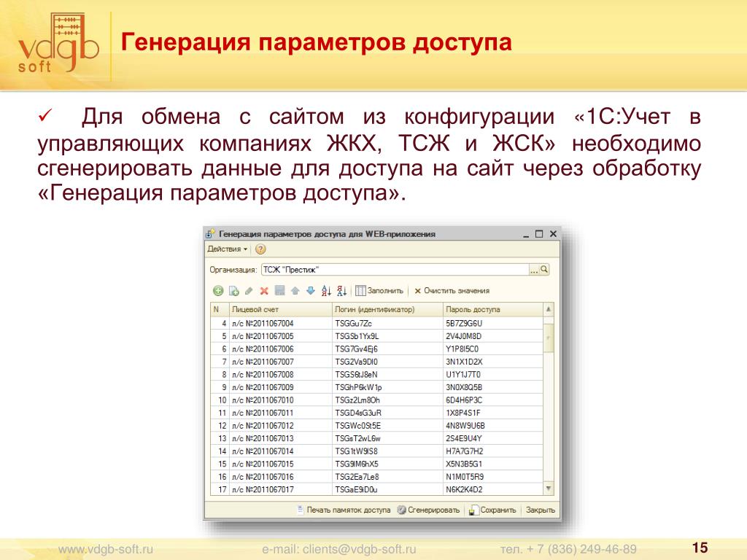The height and width of the screenshot is (560, 747).
Task: Click the vertical scrollbar thumb
Action: [549, 338]
